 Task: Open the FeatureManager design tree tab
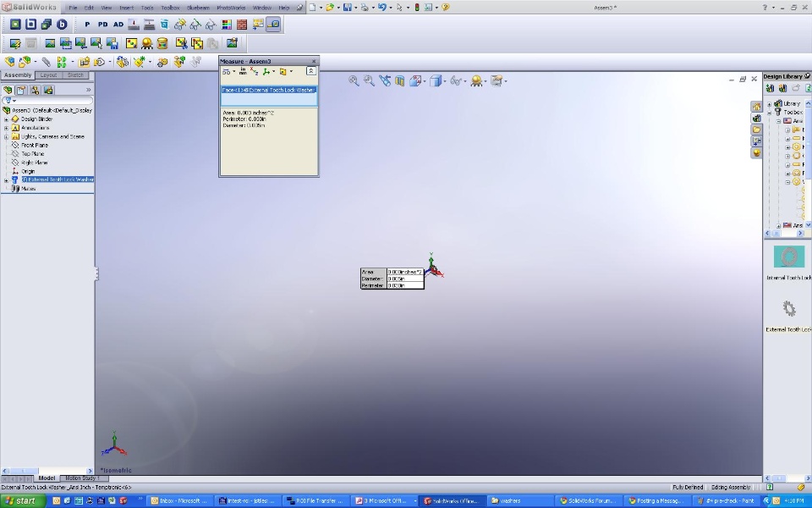(8, 90)
